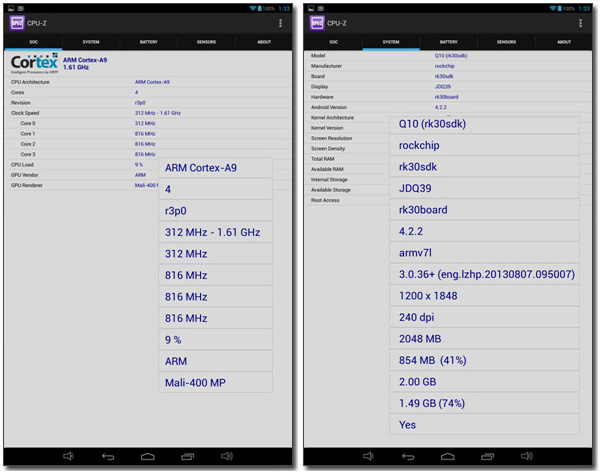Tap the Screen Resolution row label
The height and width of the screenshot is (475, 600).
click(331, 139)
